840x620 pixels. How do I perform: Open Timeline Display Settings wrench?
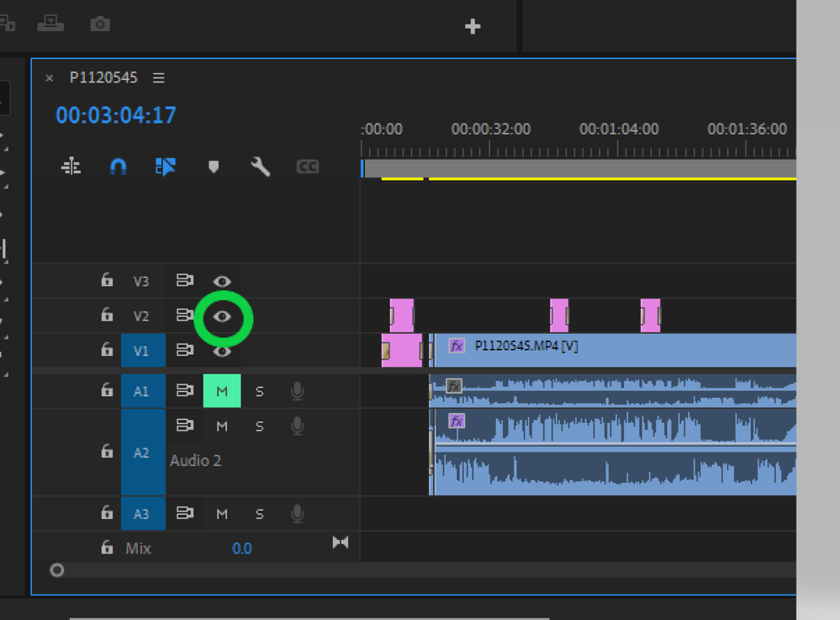[x=260, y=167]
